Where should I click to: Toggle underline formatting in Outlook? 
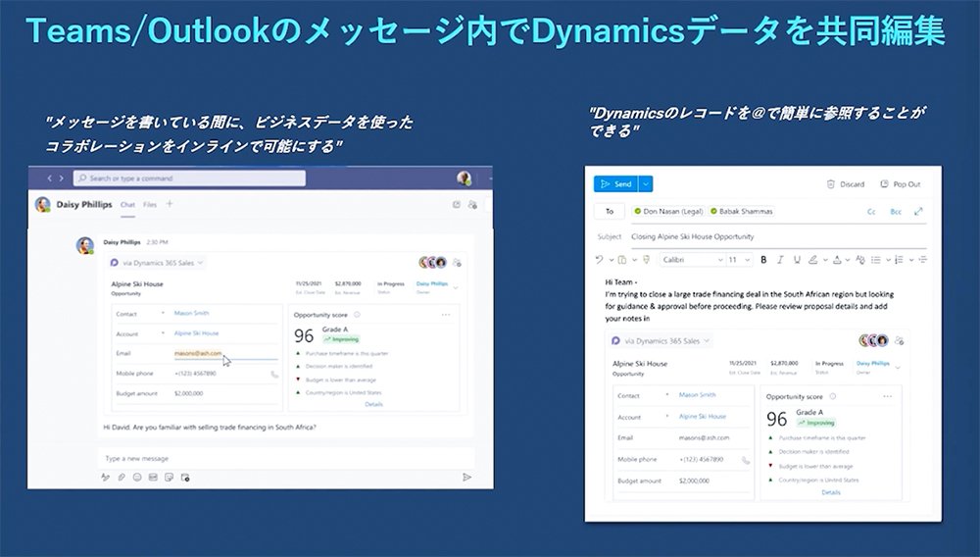click(797, 260)
